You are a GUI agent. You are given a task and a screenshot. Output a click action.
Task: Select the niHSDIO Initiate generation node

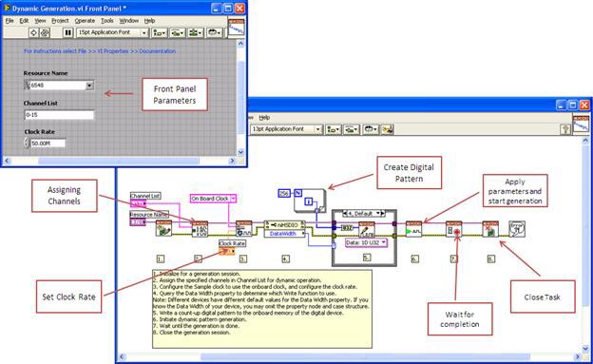[x=413, y=229]
